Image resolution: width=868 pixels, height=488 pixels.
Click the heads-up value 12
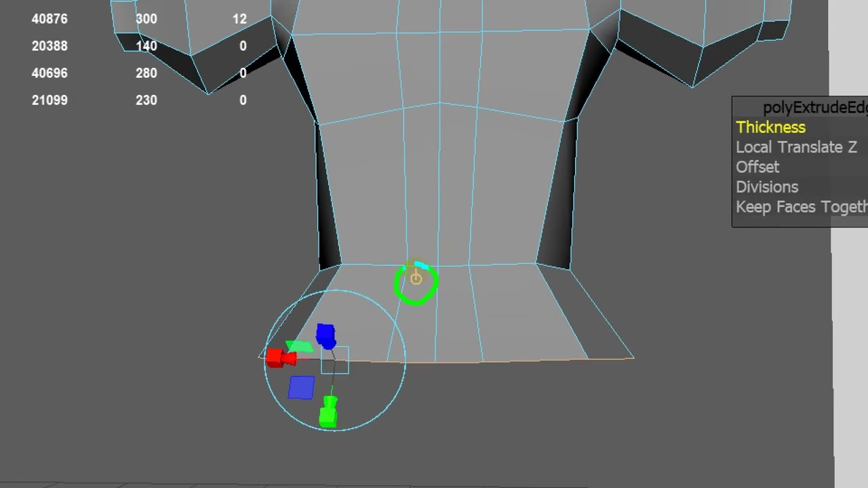coord(239,19)
